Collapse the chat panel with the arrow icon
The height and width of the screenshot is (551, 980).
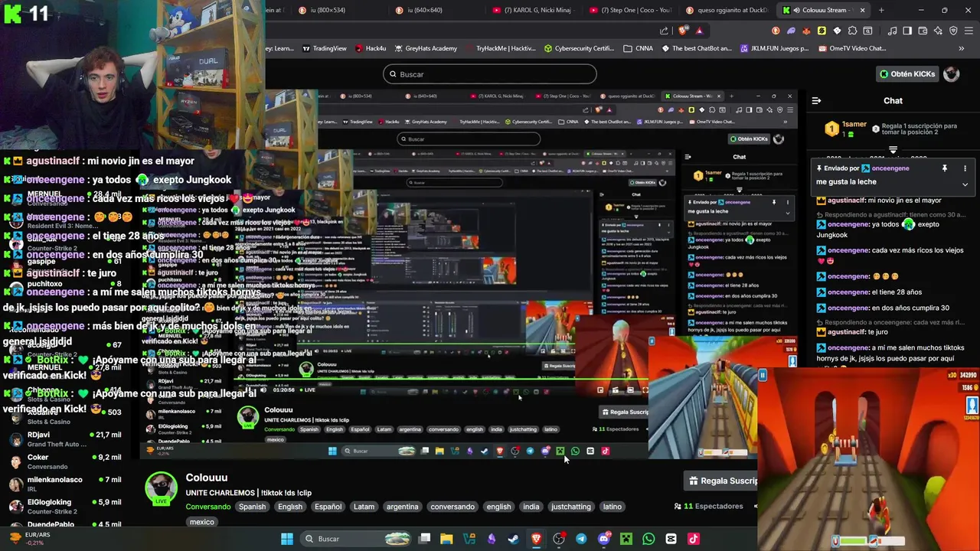click(817, 100)
